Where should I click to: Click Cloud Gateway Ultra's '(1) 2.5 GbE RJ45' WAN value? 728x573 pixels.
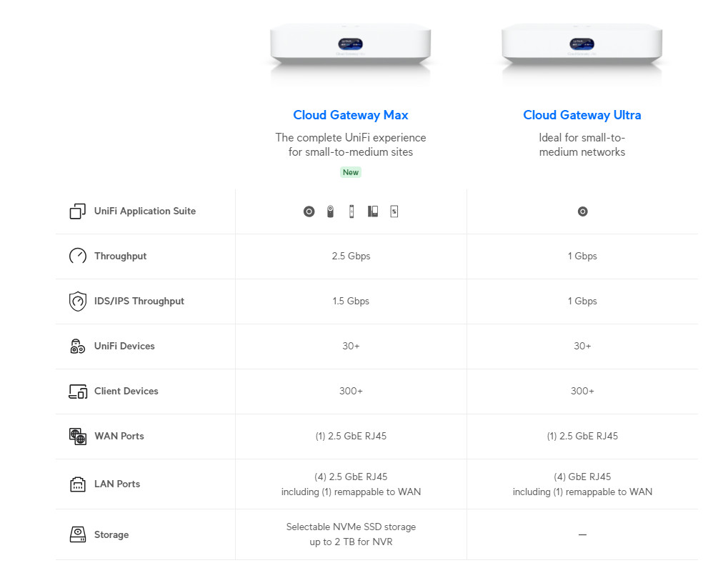point(582,436)
